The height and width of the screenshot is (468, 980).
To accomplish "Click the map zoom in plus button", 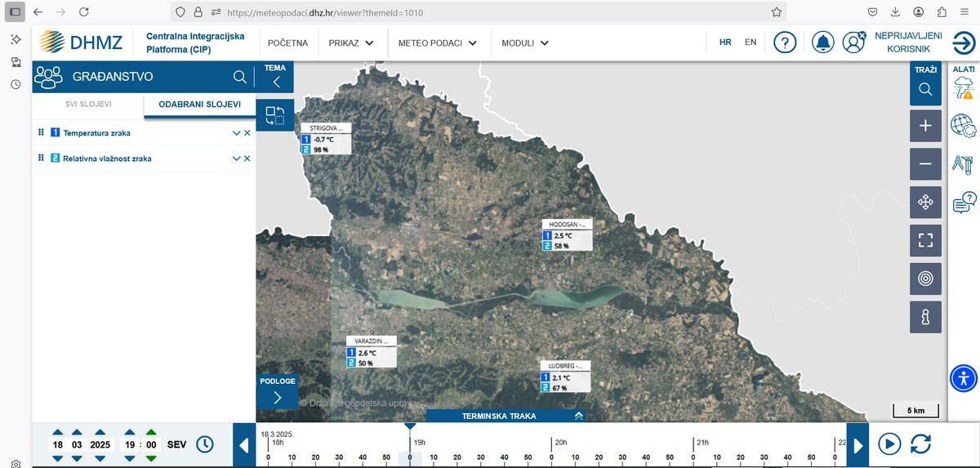I will (925, 126).
